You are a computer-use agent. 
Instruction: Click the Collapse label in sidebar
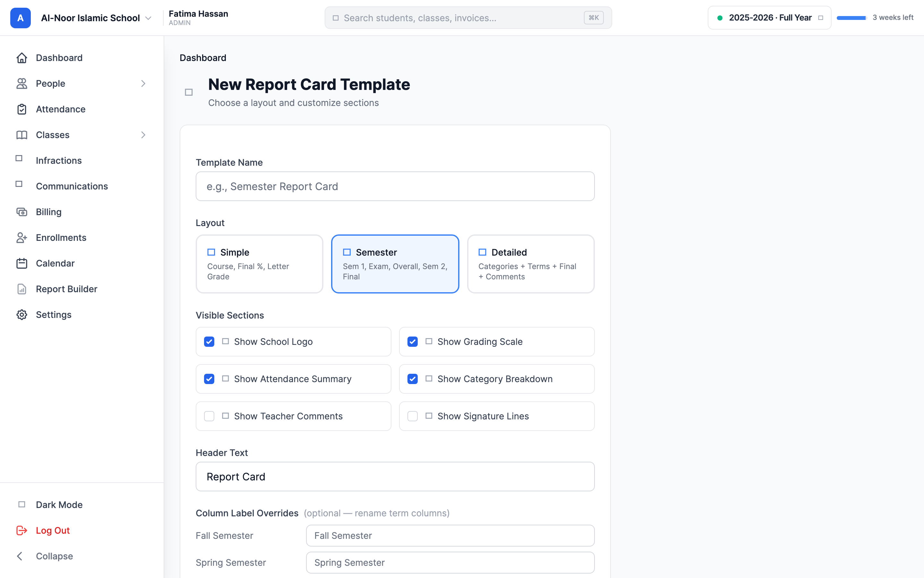(x=54, y=556)
